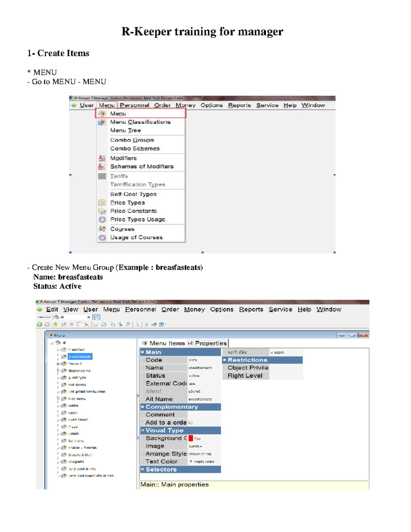The width and height of the screenshot is (411, 532).
Task: Click the Right Level property row
Action: click(x=263, y=376)
